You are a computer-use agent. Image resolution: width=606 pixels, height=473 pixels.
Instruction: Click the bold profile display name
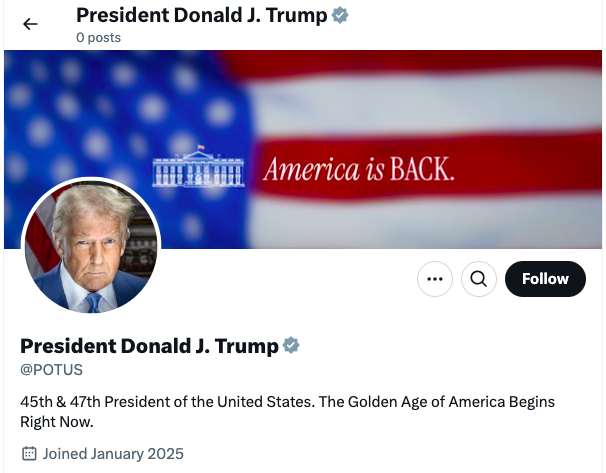coord(149,346)
